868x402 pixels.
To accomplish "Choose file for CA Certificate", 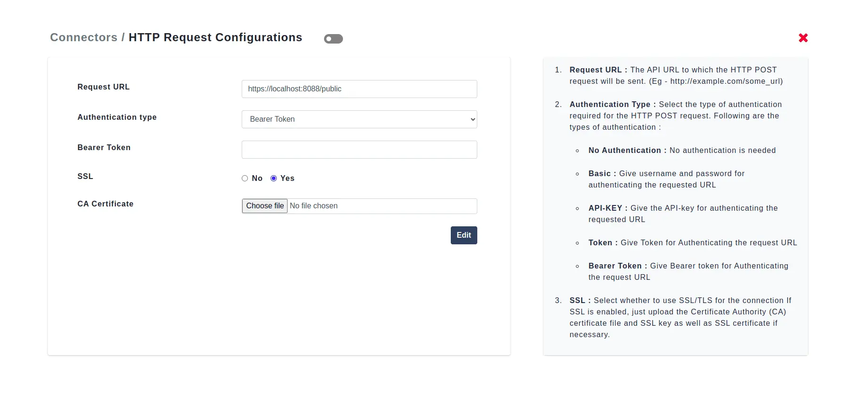I will (265, 206).
